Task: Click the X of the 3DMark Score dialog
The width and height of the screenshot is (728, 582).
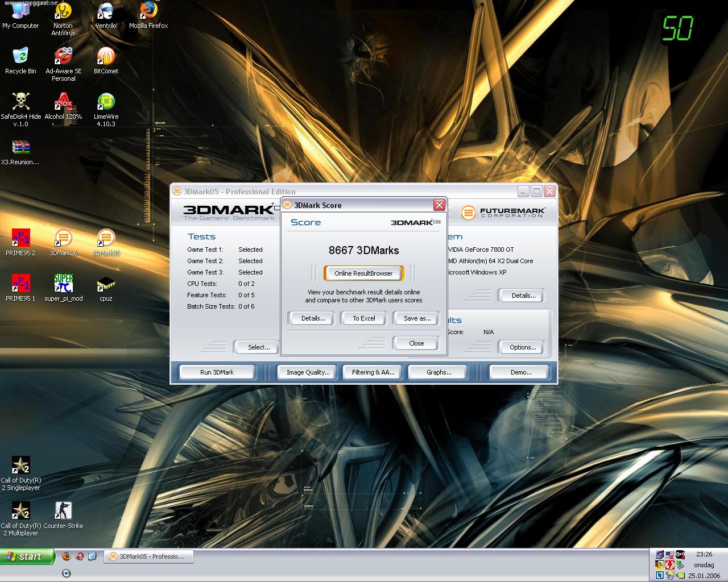Action: tap(439, 205)
